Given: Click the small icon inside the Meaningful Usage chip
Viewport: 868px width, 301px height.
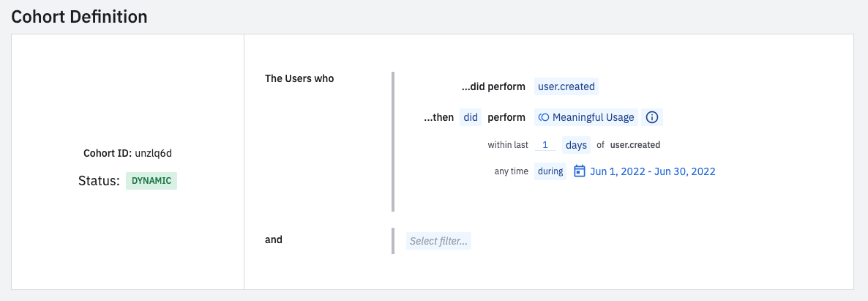Looking at the screenshot, I should coord(544,117).
